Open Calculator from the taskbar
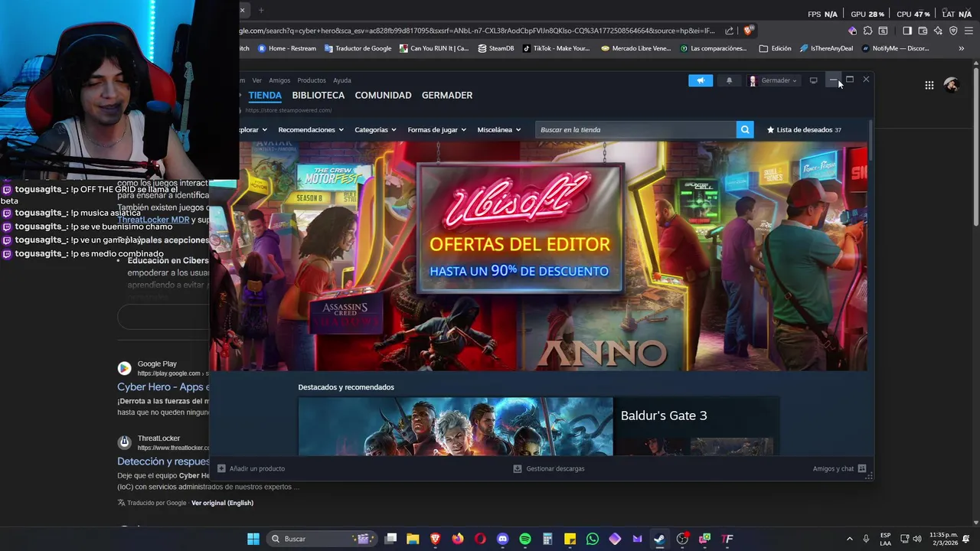Viewport: 980px width, 551px height. (547, 539)
